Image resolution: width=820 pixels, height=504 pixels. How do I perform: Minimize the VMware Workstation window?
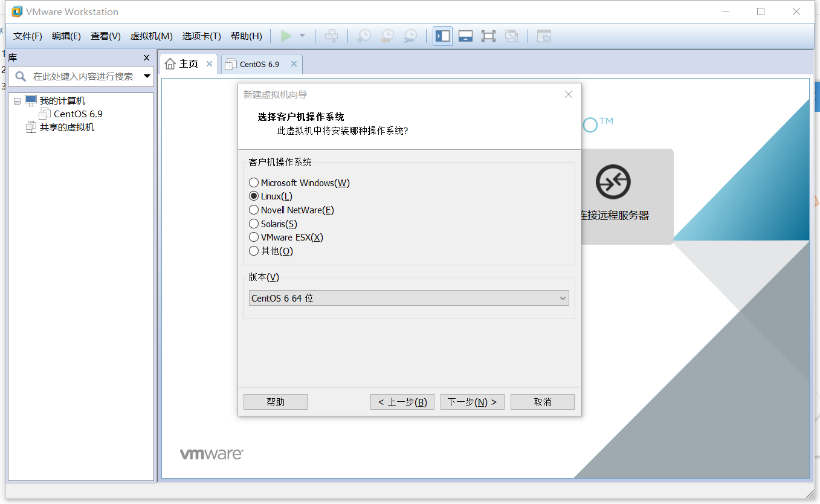725,11
